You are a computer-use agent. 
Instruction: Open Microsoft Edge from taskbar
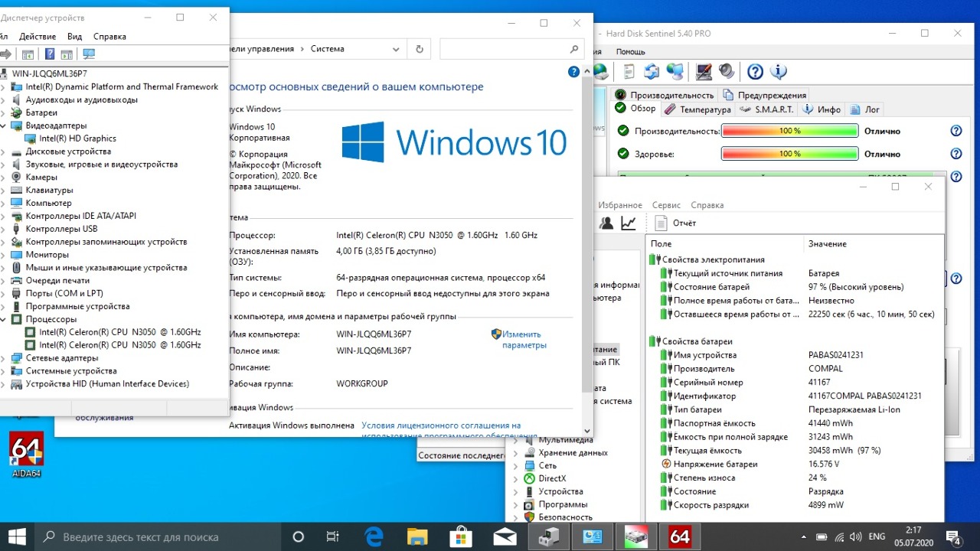(x=374, y=536)
